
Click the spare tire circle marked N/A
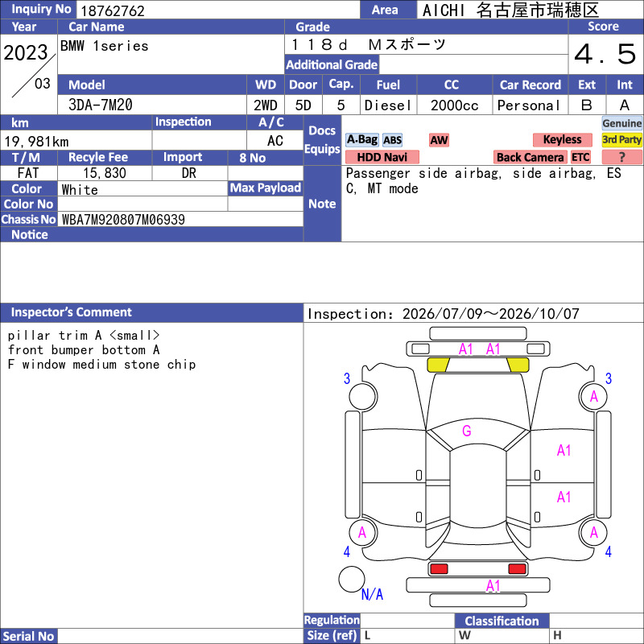[352, 579]
